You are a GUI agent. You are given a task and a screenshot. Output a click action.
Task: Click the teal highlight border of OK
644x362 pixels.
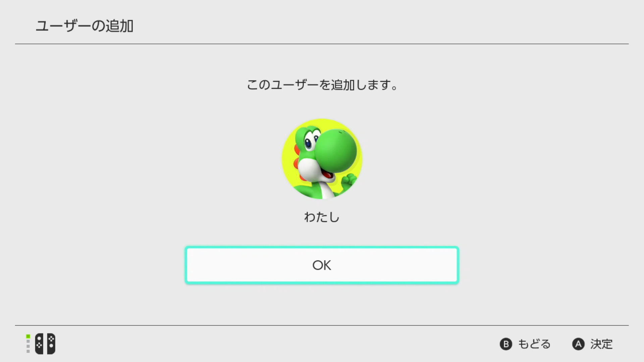coord(322,248)
